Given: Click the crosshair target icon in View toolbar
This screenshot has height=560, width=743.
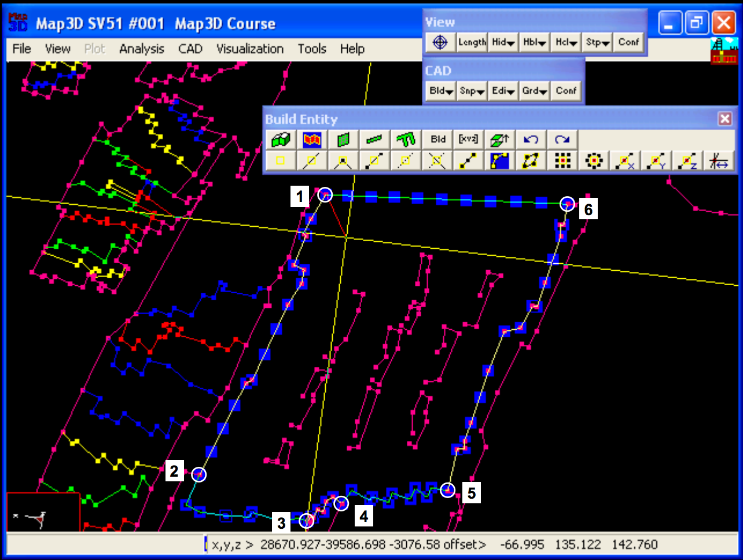Looking at the screenshot, I should pos(440,42).
